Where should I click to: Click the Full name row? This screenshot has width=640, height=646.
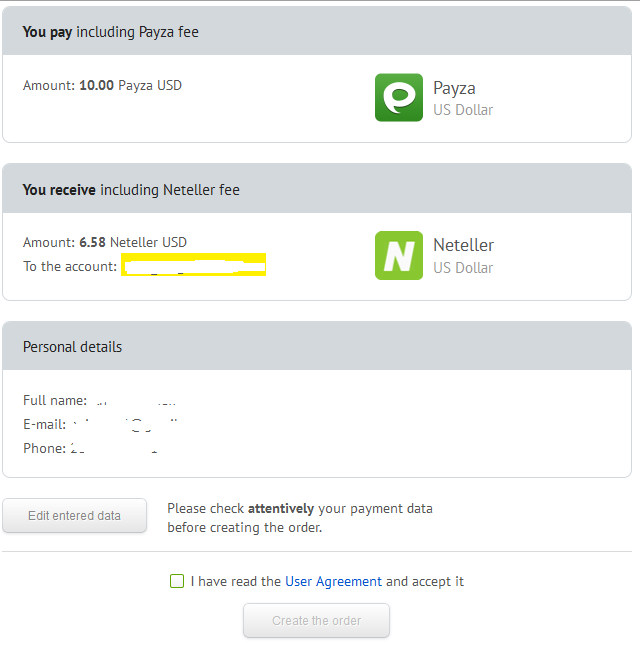(x=100, y=400)
